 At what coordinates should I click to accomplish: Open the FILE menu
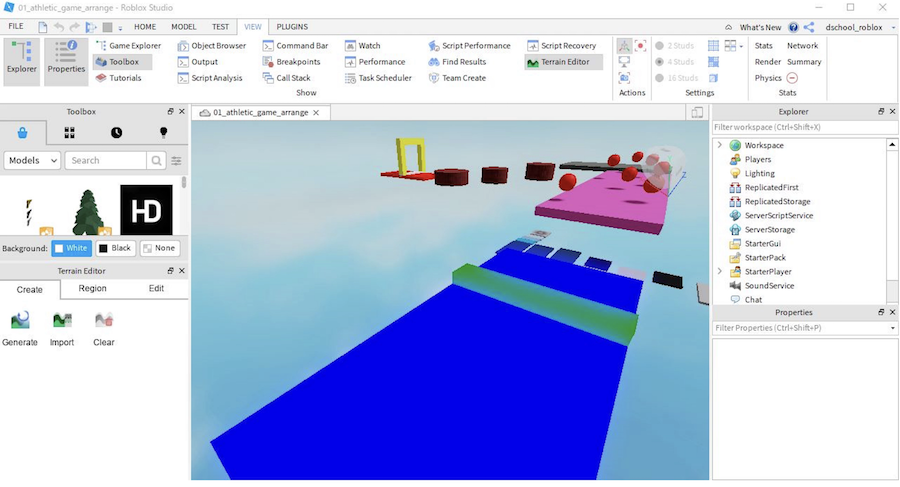coord(16,26)
